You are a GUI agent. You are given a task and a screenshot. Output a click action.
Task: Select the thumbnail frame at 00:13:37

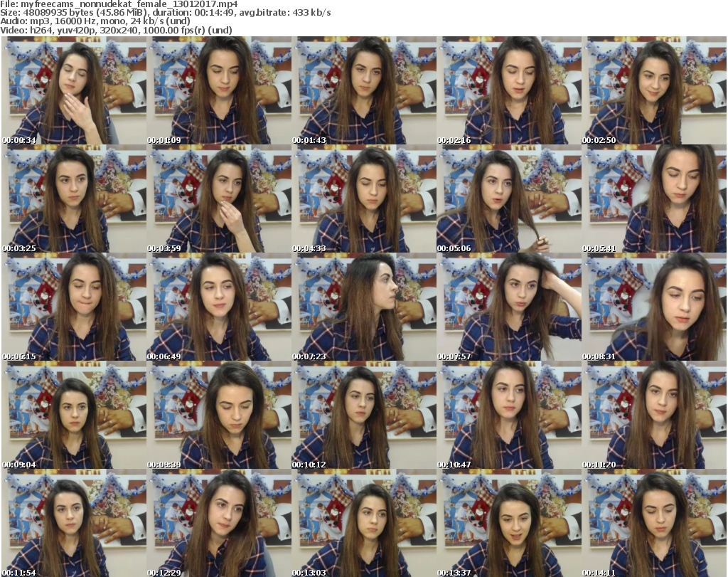click(x=509, y=523)
